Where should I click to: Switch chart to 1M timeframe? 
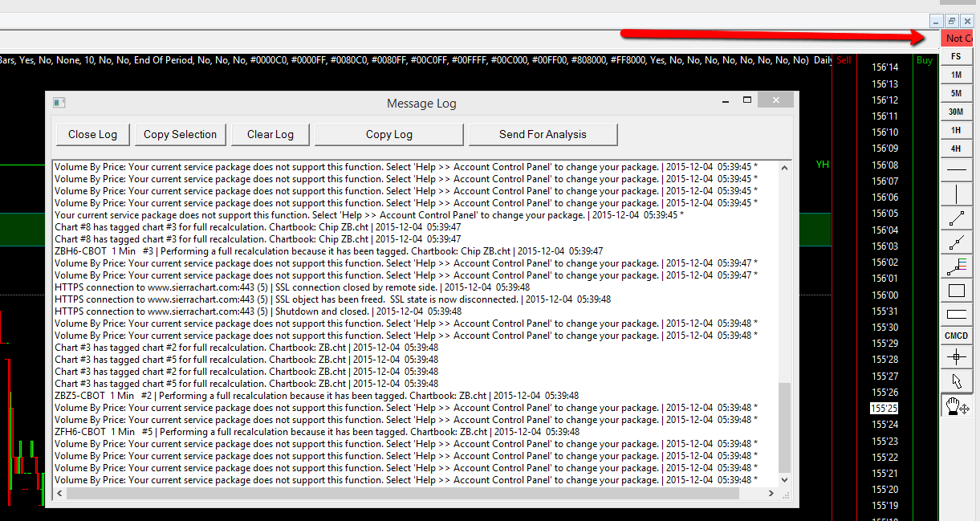[x=956, y=75]
